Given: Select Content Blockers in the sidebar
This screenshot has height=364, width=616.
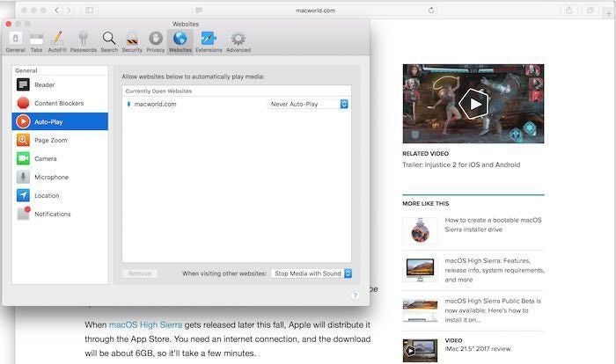Looking at the screenshot, I should pos(60,103).
